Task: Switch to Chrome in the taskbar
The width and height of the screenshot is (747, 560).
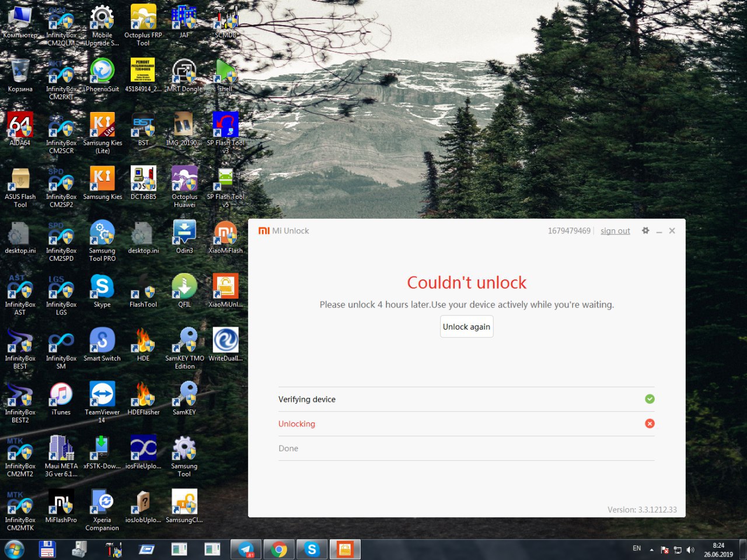Action: (x=279, y=549)
